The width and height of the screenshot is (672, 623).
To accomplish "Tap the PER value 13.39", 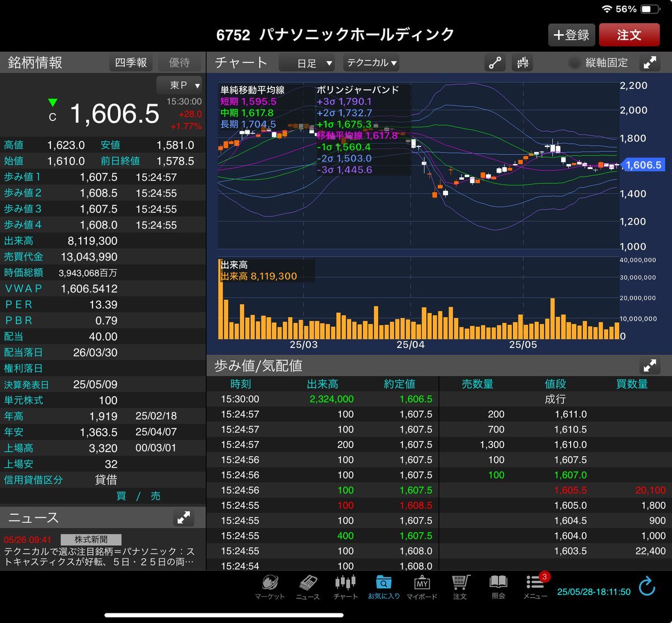I will [103, 305].
